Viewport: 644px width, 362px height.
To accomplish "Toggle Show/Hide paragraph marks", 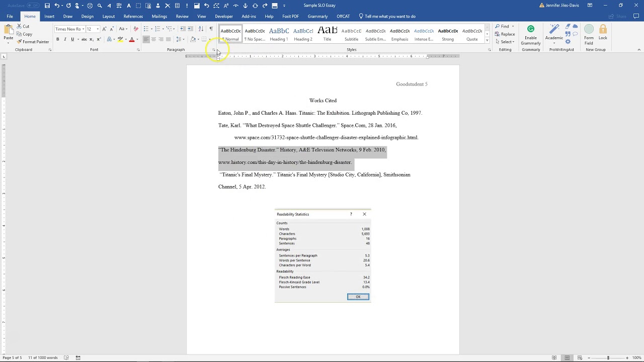I will tap(211, 29).
